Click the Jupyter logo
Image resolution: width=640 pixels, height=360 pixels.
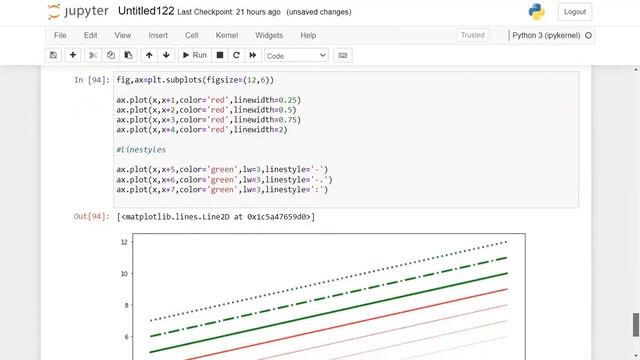tap(78, 11)
